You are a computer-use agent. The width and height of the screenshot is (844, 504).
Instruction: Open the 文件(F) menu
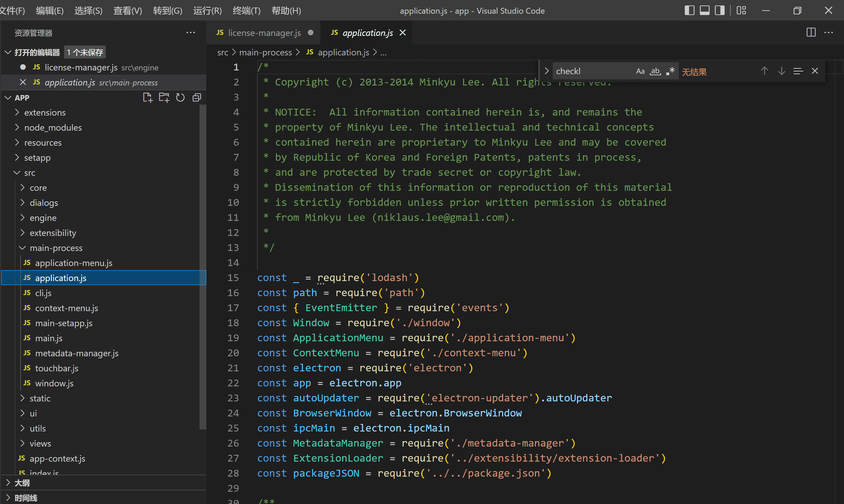(12, 11)
